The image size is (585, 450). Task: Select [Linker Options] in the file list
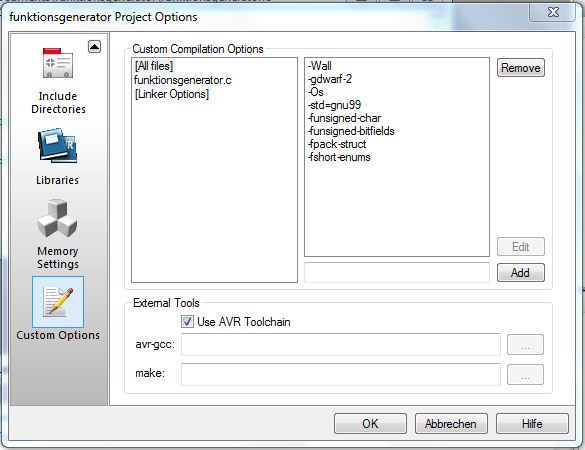(172, 94)
